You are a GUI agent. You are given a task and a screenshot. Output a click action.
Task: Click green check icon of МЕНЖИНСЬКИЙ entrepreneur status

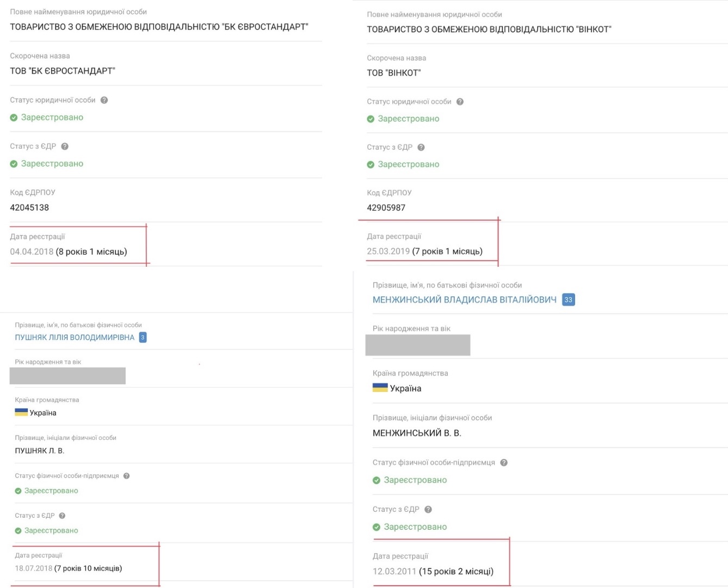(x=377, y=480)
